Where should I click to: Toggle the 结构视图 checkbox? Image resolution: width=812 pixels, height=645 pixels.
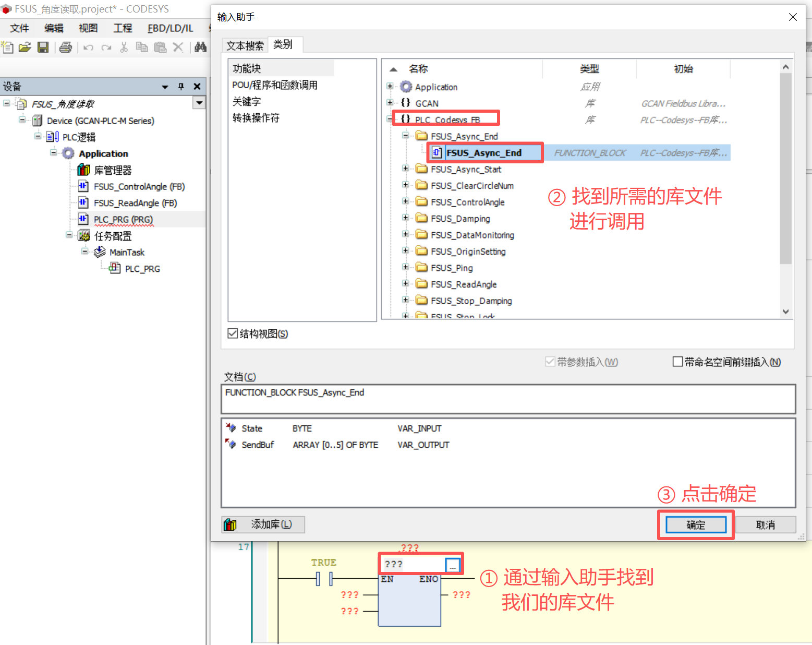coord(233,333)
